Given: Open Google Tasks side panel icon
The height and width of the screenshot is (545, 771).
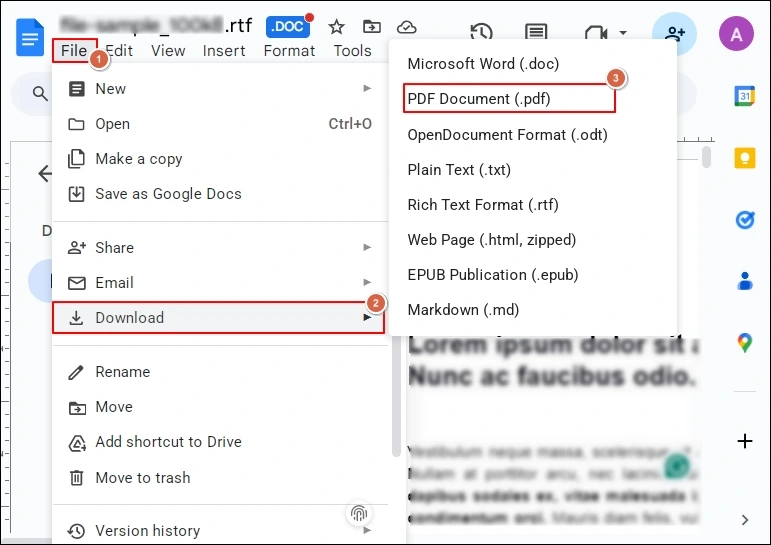Looking at the screenshot, I should coord(744,219).
